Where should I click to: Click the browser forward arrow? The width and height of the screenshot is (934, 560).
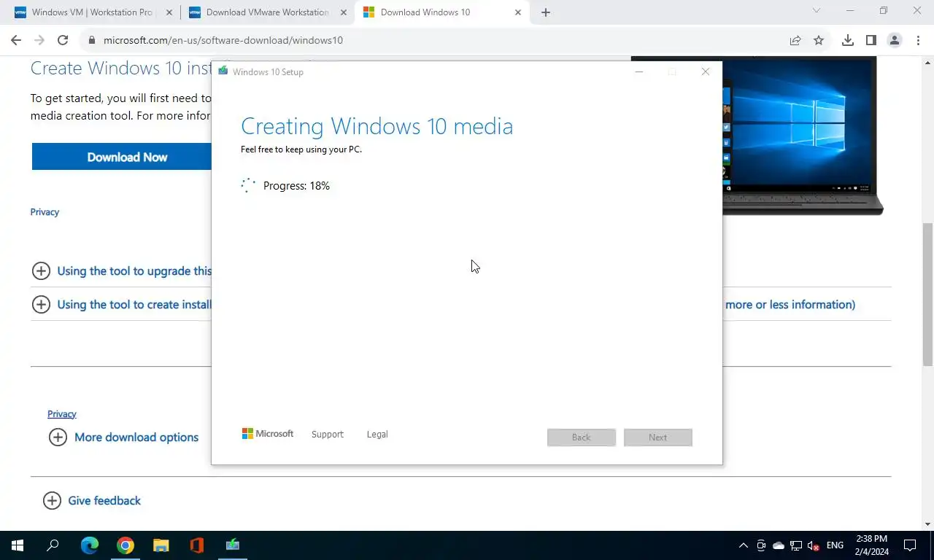39,40
